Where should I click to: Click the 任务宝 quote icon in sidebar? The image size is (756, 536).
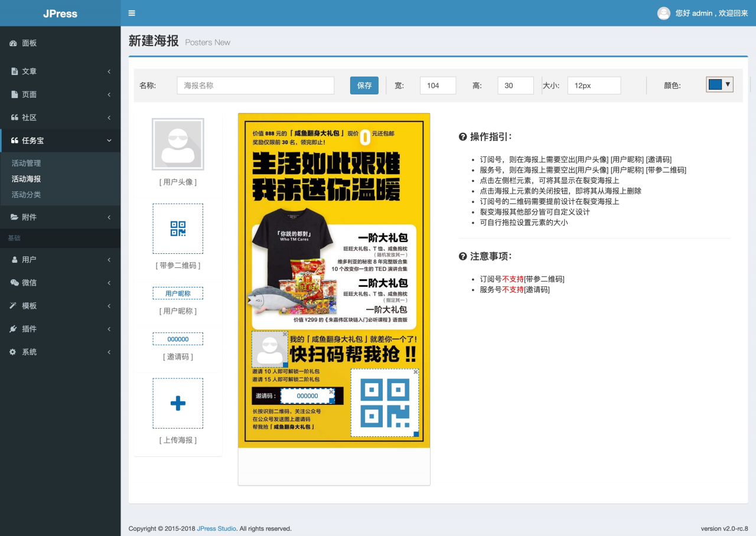pyautogui.click(x=14, y=140)
